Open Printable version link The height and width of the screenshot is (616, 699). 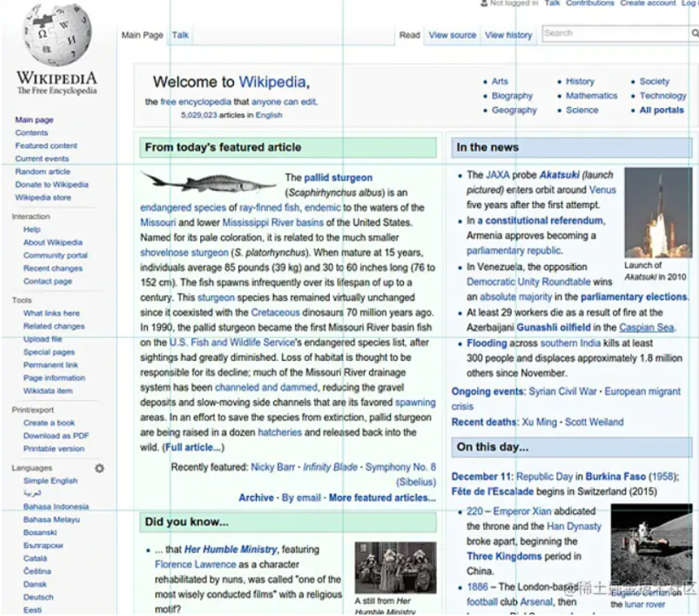coord(54,449)
